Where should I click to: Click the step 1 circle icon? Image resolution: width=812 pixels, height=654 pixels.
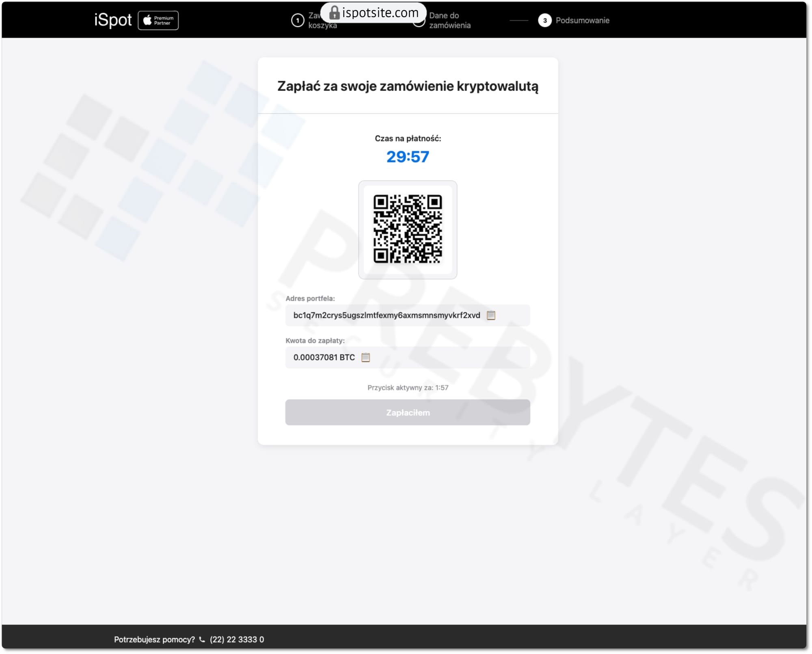[x=298, y=20]
